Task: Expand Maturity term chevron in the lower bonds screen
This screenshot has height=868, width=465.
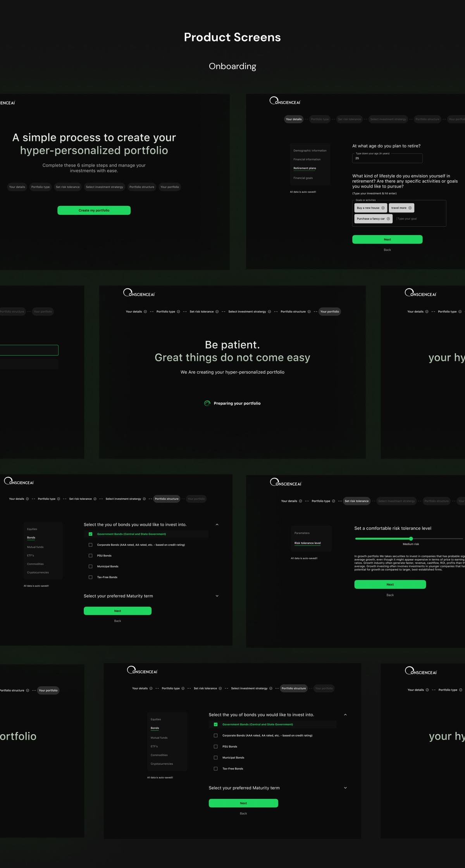Action: (345, 788)
